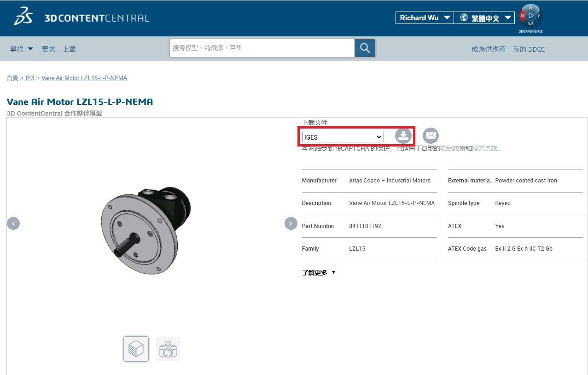Open the 繁體中文 language dropdown

pos(484,18)
